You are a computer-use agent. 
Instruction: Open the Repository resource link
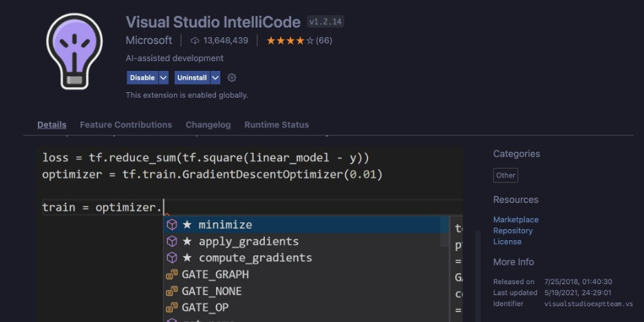tap(513, 230)
